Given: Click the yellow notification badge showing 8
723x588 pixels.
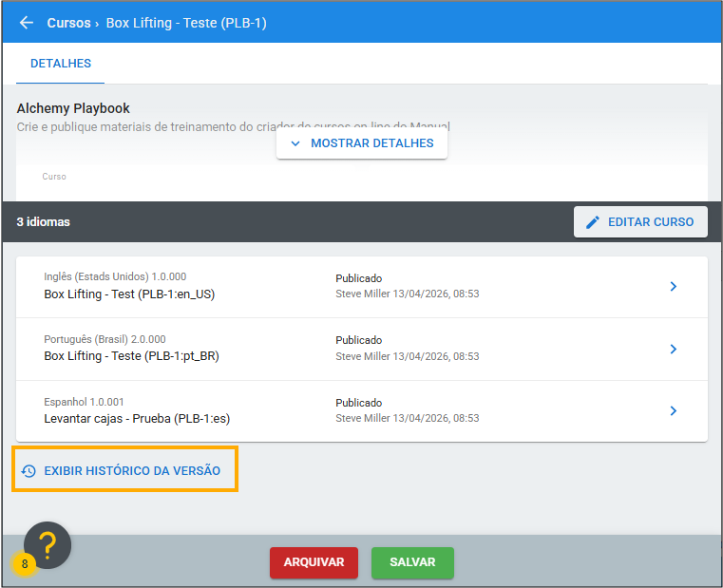Looking at the screenshot, I should pos(24,563).
